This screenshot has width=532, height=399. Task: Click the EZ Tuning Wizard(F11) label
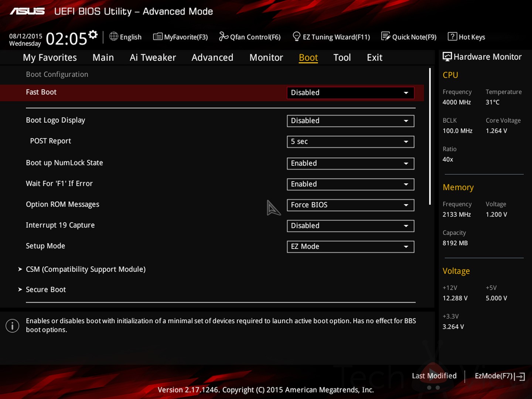click(336, 37)
